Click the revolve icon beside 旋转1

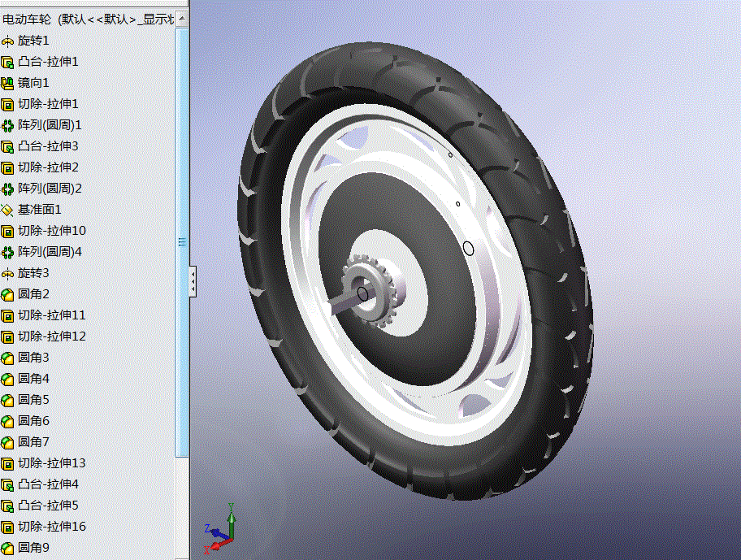click(x=7, y=41)
